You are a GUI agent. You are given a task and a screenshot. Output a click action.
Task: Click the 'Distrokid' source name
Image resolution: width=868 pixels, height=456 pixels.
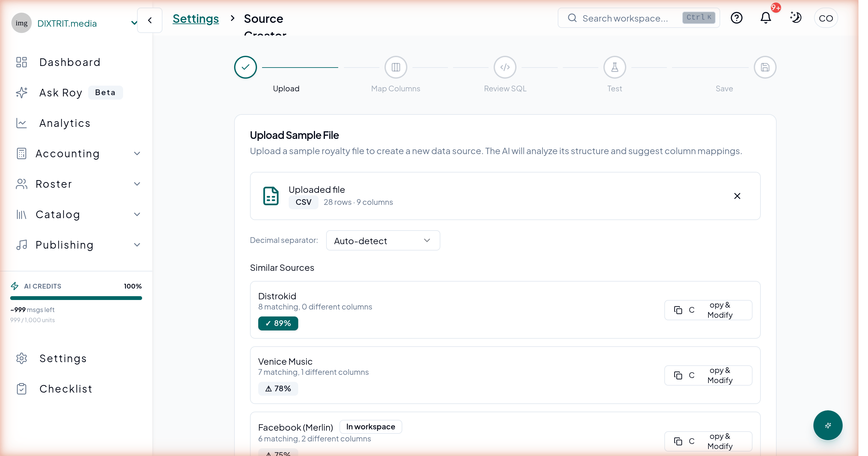pyautogui.click(x=277, y=296)
